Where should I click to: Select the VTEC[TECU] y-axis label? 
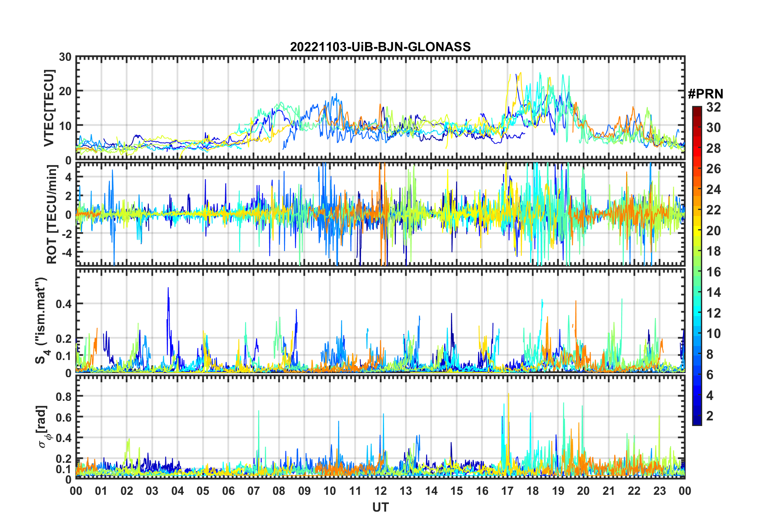(x=49, y=108)
